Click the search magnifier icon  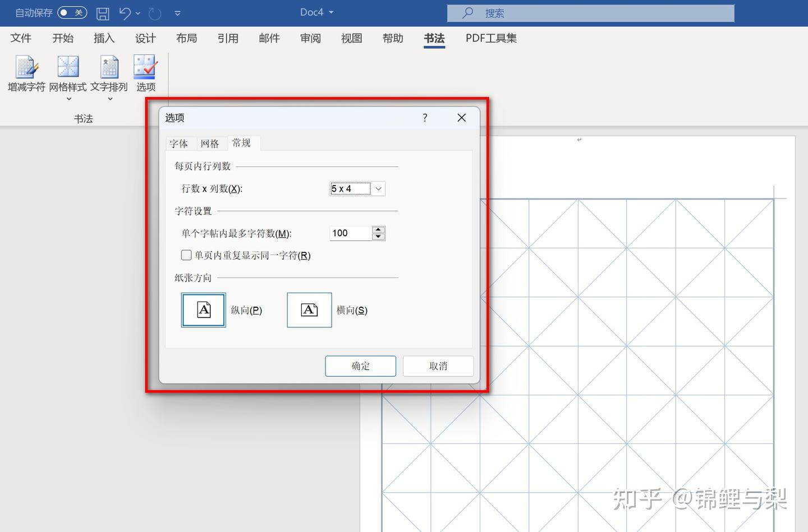point(467,13)
